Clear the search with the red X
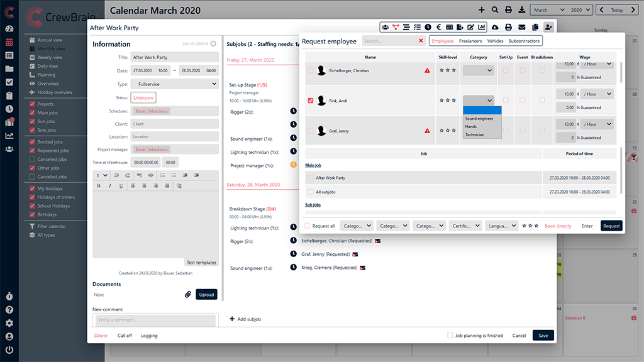This screenshot has height=362, width=644. 421,41
